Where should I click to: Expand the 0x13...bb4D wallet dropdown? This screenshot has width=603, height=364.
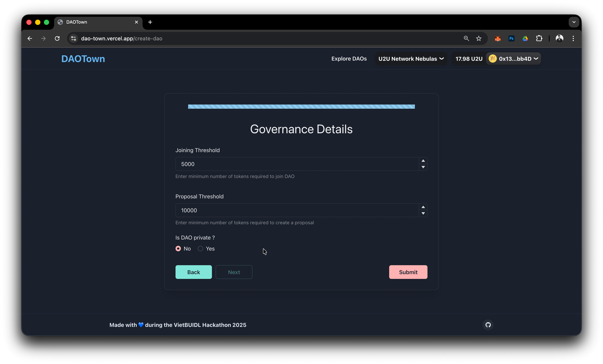[513, 59]
